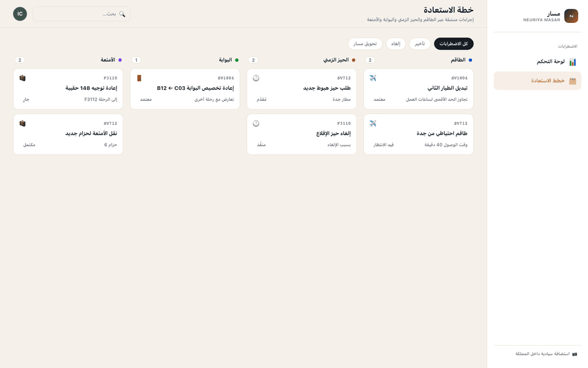This screenshot has height=368, width=588.
Task: Click the البوابة column header
Action: 225,60
